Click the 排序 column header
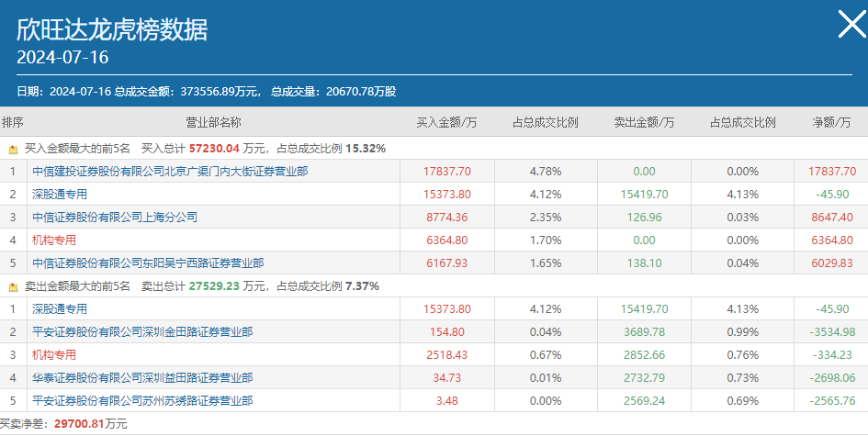Screen dimensions: 868x436 (13, 122)
